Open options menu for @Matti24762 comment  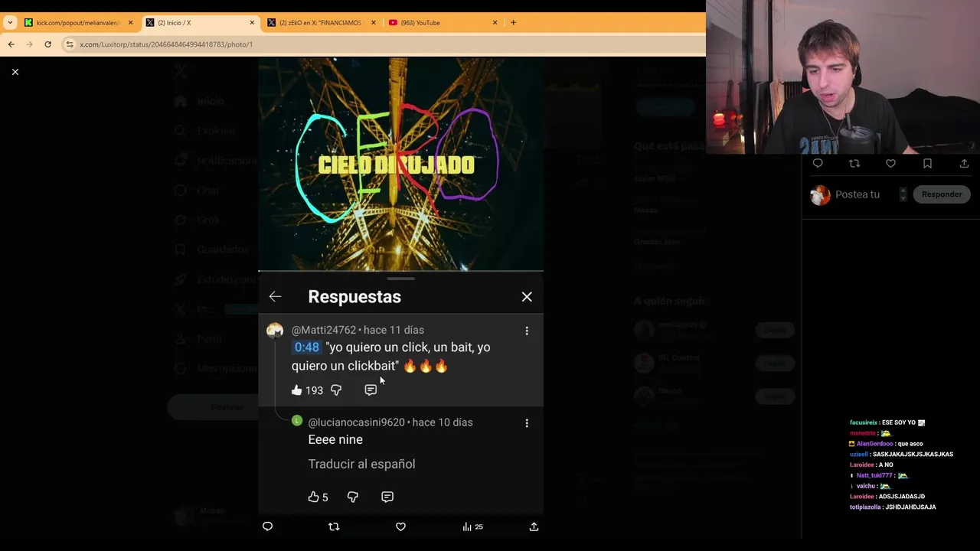(526, 331)
